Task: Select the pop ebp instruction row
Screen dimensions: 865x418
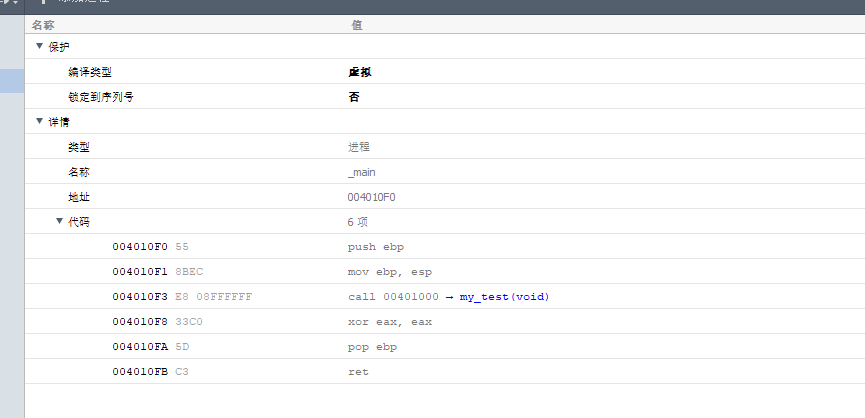Action: click(x=372, y=347)
